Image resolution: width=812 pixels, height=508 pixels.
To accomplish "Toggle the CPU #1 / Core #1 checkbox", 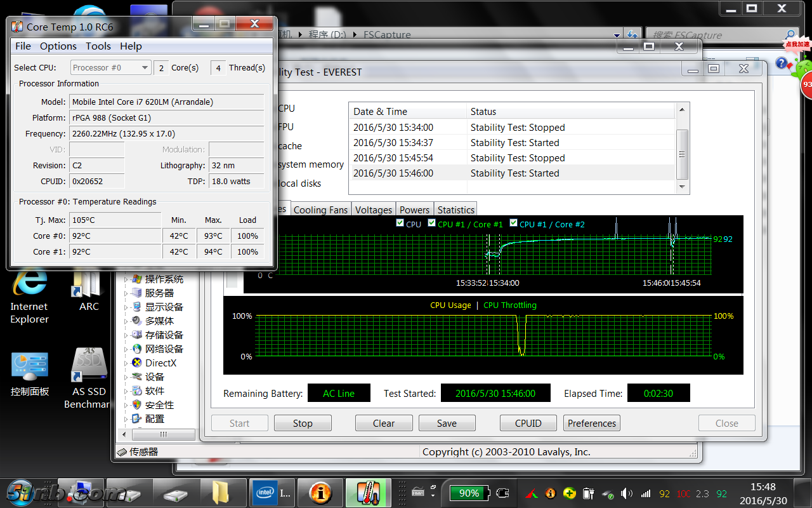I will coord(432,224).
